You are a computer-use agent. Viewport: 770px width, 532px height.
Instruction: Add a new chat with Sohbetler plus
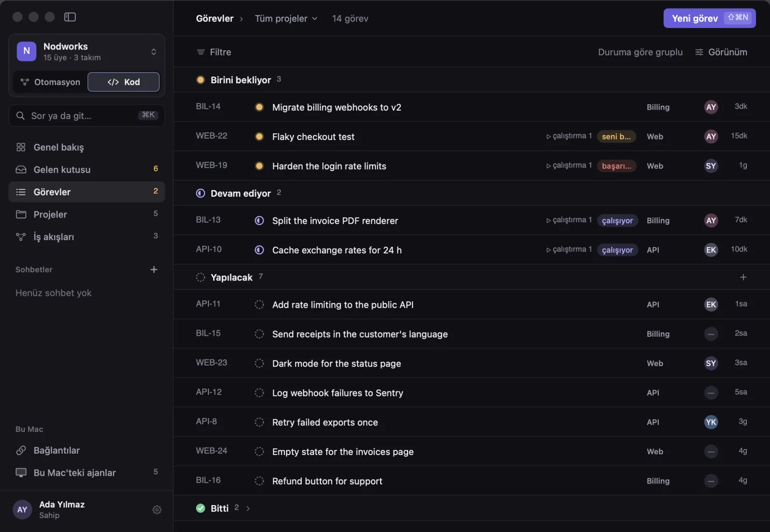coord(154,269)
